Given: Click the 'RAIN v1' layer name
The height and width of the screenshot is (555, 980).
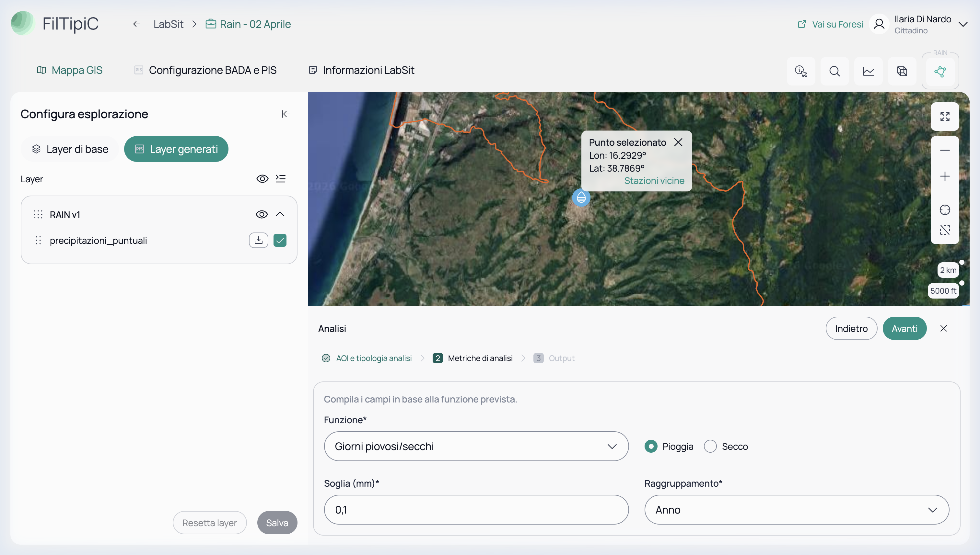Looking at the screenshot, I should tap(65, 215).
